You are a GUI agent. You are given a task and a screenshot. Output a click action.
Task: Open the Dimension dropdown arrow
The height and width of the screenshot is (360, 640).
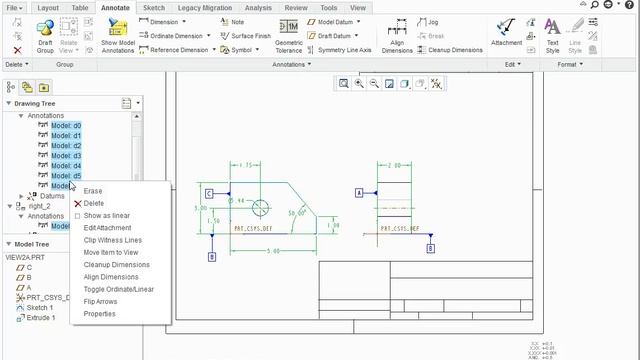[x=184, y=22]
